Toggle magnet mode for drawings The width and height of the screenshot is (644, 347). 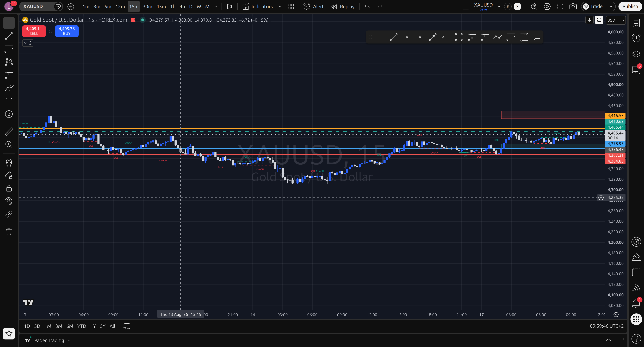9,163
